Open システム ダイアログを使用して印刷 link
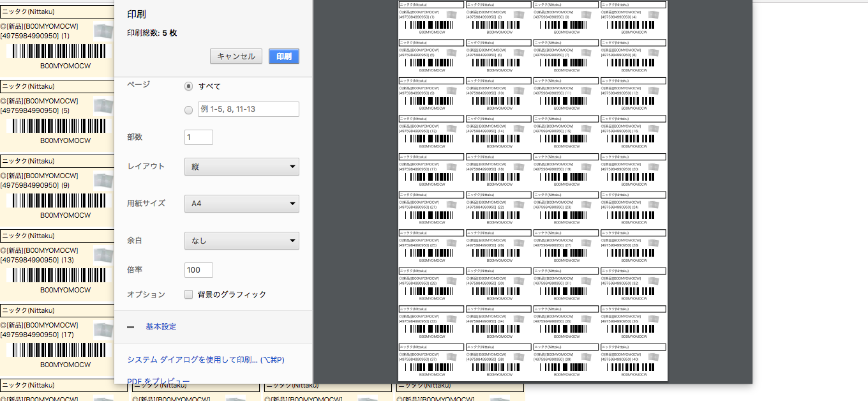 click(x=206, y=360)
